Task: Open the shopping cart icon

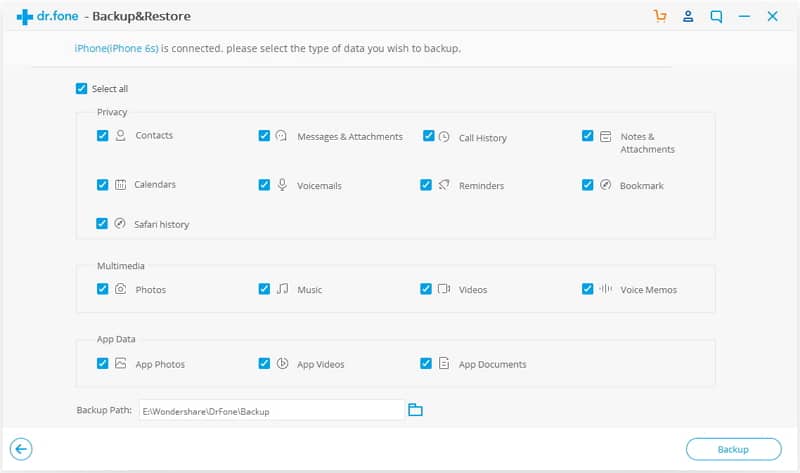Action: point(660,16)
